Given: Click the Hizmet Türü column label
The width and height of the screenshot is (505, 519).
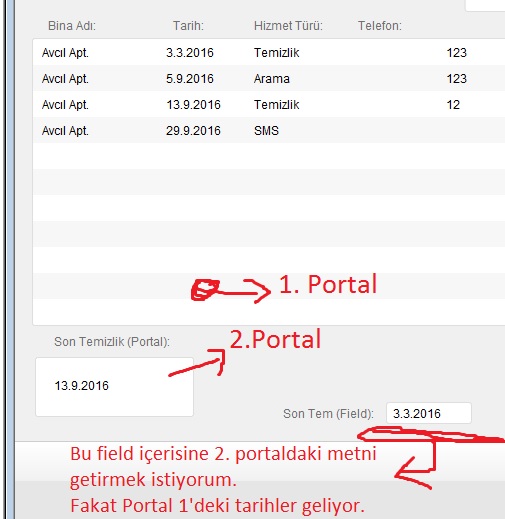Looking at the screenshot, I should point(288,26).
